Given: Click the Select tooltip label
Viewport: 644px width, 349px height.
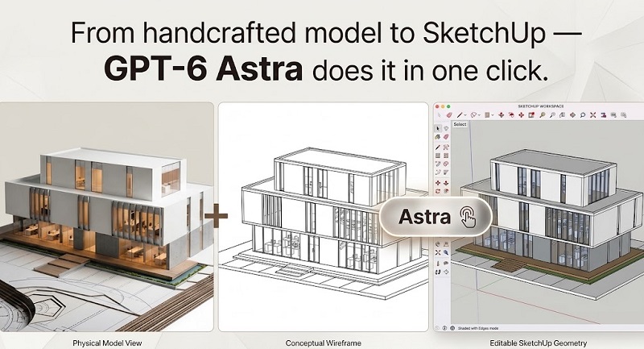Looking at the screenshot, I should (x=460, y=124).
